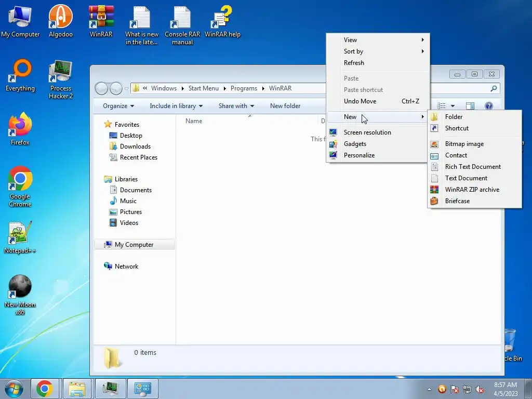Screen dimensions: 532x399
Task: Open the view options dropdown arrow
Action: pyautogui.click(x=453, y=106)
